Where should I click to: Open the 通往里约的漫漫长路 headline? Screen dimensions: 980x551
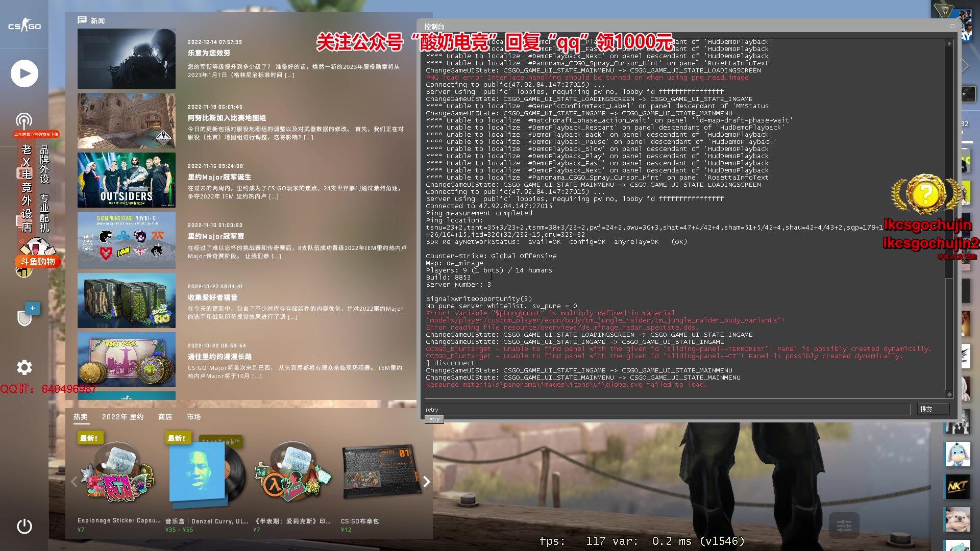tap(219, 357)
